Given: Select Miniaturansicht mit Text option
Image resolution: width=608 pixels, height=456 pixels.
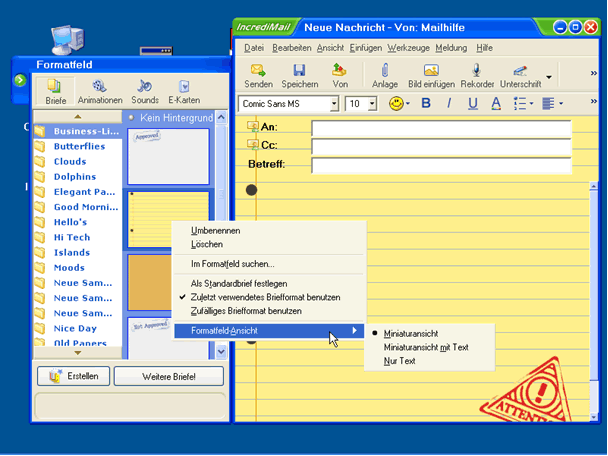Looking at the screenshot, I should click(x=426, y=347).
